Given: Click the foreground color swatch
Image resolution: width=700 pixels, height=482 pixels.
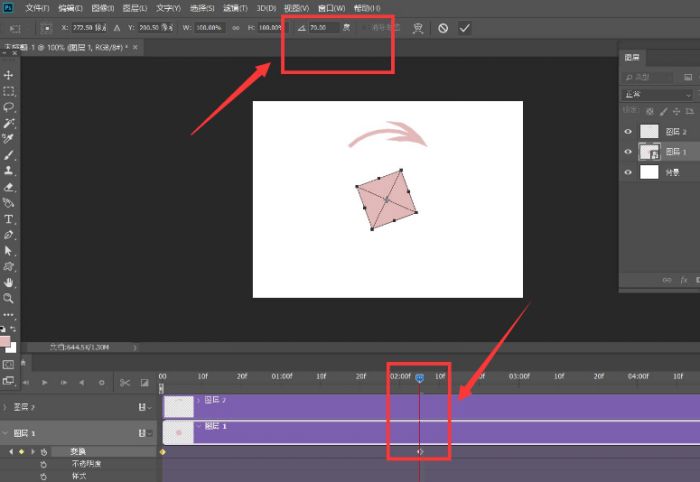Looking at the screenshot, I should (x=6, y=342).
